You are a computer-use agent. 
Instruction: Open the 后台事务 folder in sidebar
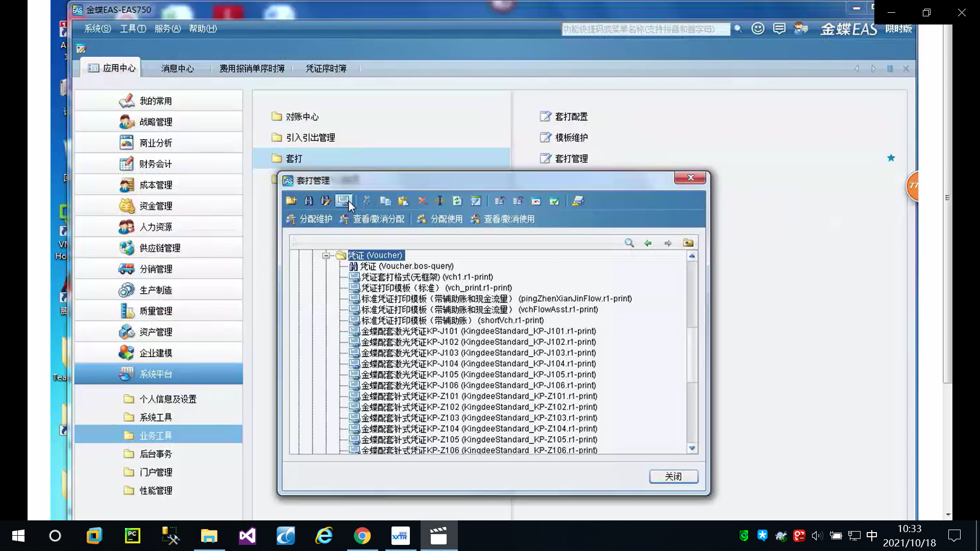[156, 454]
